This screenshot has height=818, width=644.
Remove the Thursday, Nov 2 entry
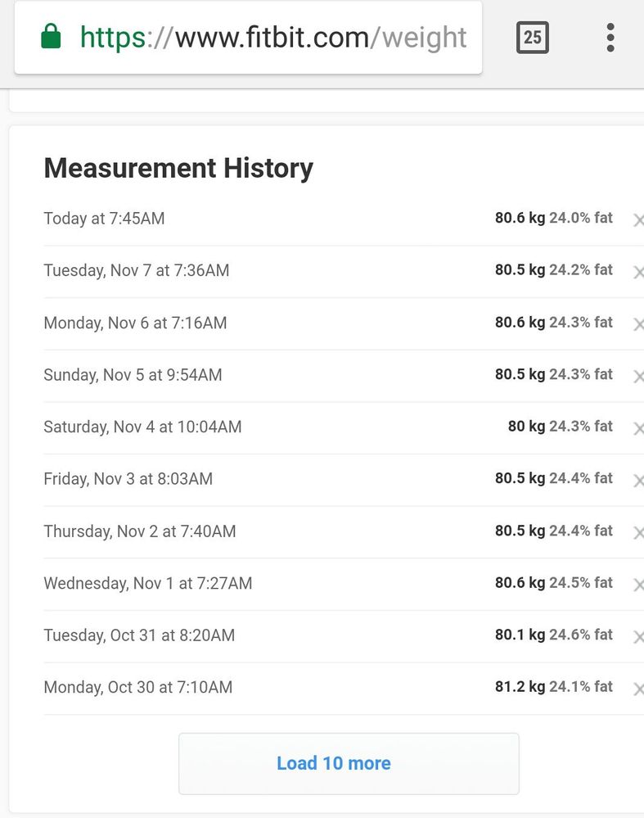[637, 532]
